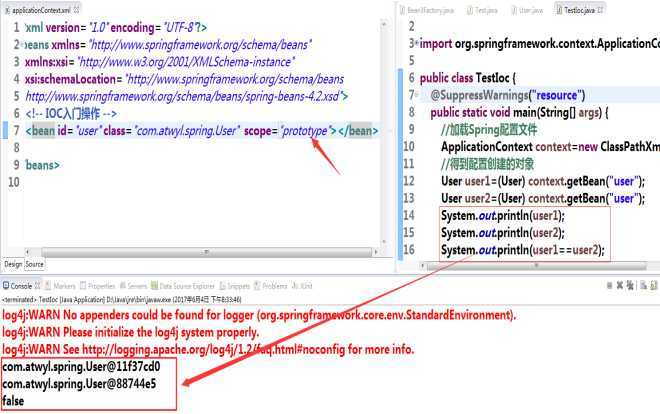Expand the folded import at line 3
This screenshot has width=660, height=414.
click(x=417, y=42)
